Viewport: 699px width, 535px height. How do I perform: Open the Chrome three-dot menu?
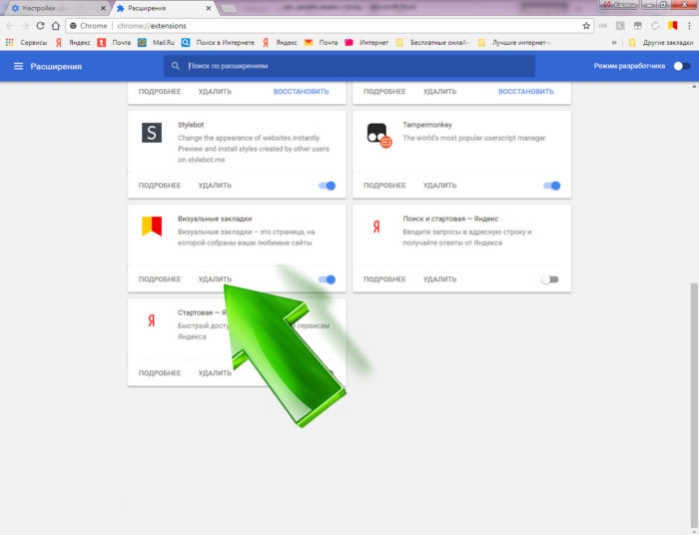(689, 26)
